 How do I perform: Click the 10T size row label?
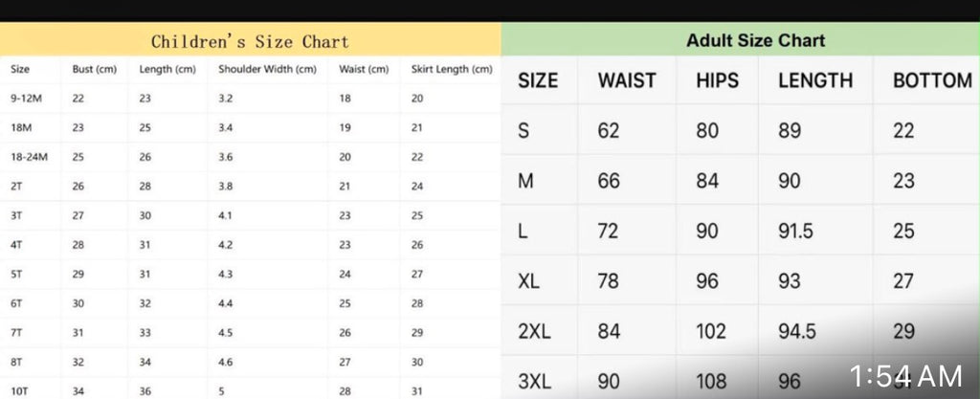coord(19,391)
